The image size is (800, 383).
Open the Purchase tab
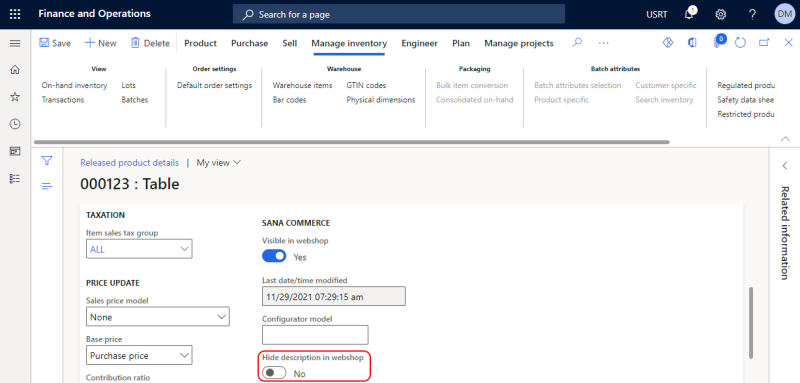[x=249, y=43]
